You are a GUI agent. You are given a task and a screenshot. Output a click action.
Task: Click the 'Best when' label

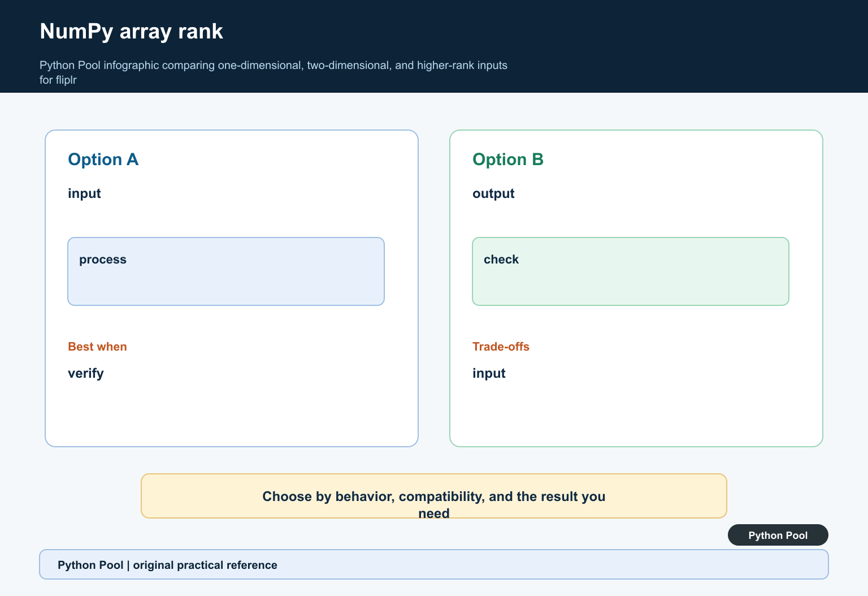[97, 347]
